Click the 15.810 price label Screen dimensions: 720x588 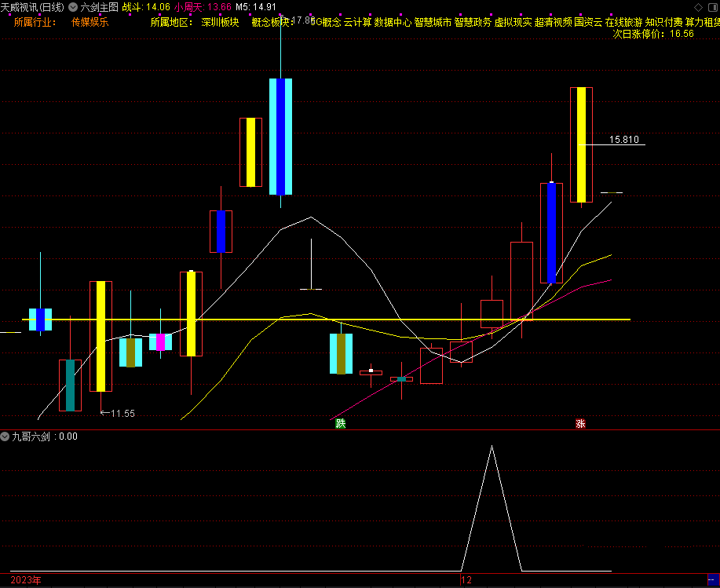click(x=624, y=140)
